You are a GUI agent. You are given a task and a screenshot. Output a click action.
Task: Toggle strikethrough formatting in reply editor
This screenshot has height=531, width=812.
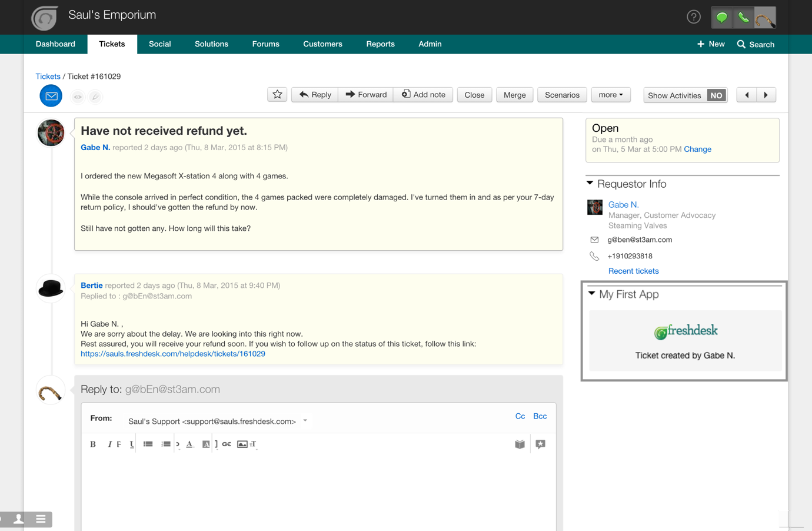(x=119, y=444)
